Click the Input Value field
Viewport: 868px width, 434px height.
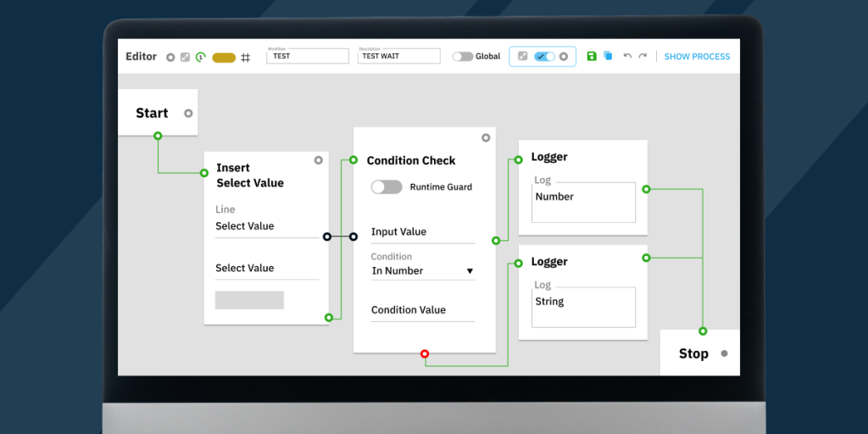(x=423, y=232)
